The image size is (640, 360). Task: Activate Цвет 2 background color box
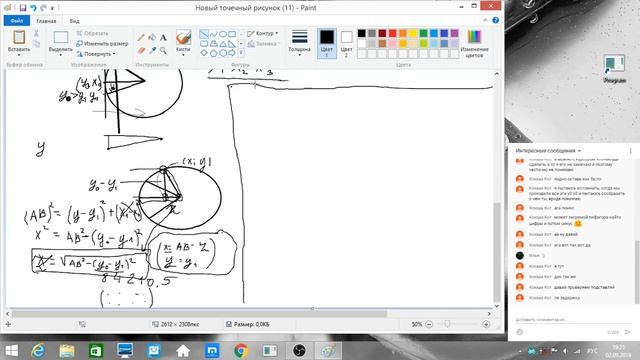(346, 43)
